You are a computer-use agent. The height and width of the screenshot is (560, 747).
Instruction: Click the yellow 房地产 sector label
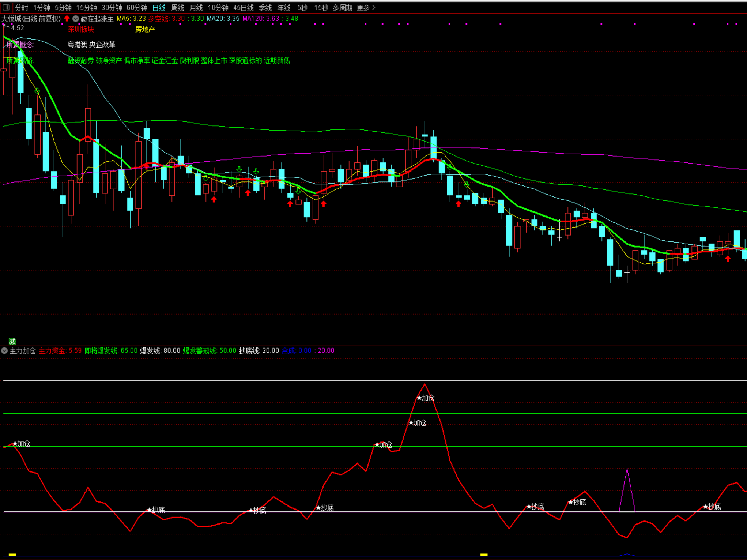tap(145, 29)
